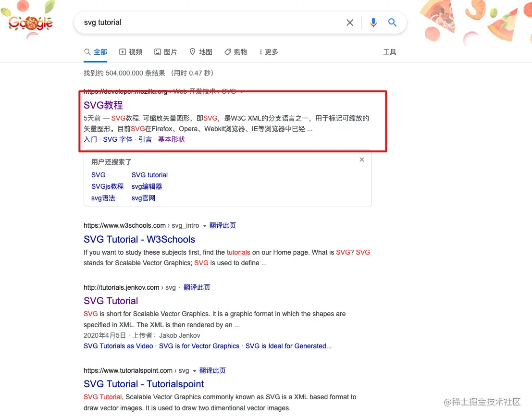Viewport: 532px width, 418px height.
Task: Switch to the 地图 tab
Action: coord(201,52)
